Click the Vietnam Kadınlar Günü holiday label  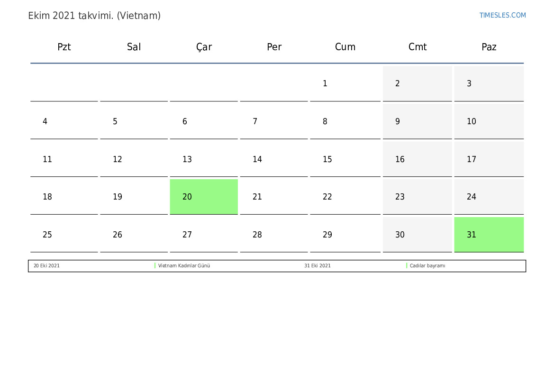pyautogui.click(x=184, y=265)
